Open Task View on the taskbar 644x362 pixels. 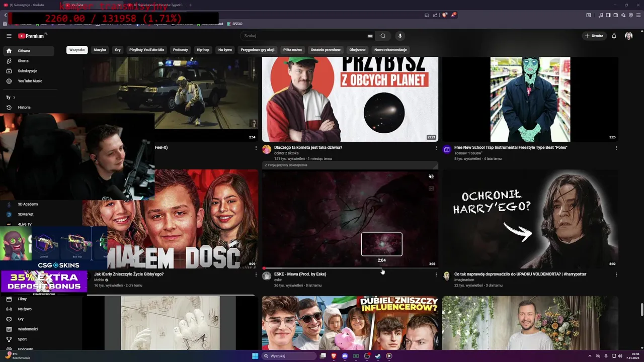coord(323,356)
